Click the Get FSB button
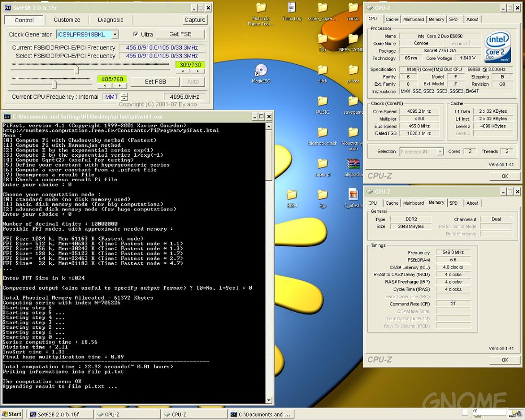The height and width of the screenshot is (420, 525). 180,34
